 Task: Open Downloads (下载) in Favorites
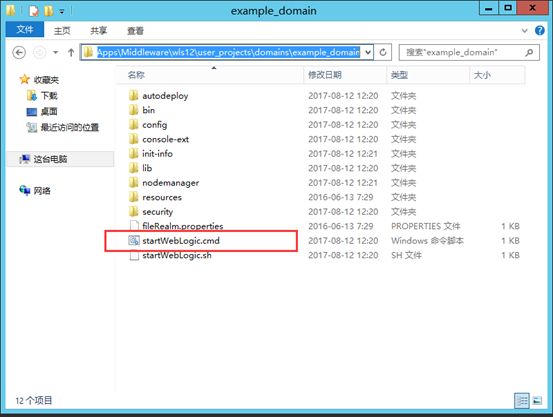[42, 96]
